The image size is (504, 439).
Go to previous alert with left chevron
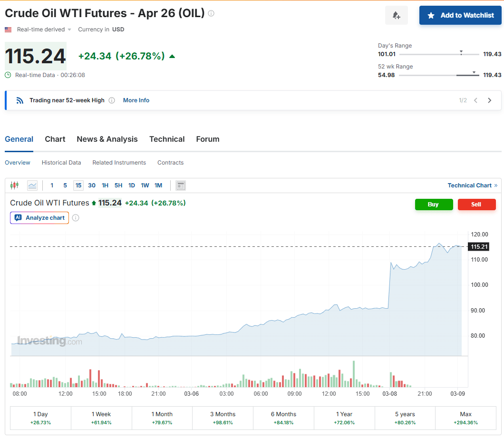click(x=475, y=100)
